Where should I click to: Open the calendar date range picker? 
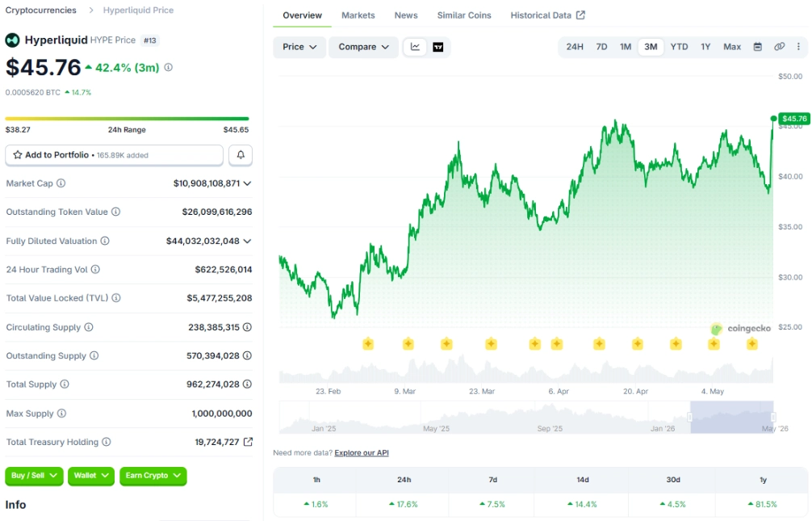[757, 47]
